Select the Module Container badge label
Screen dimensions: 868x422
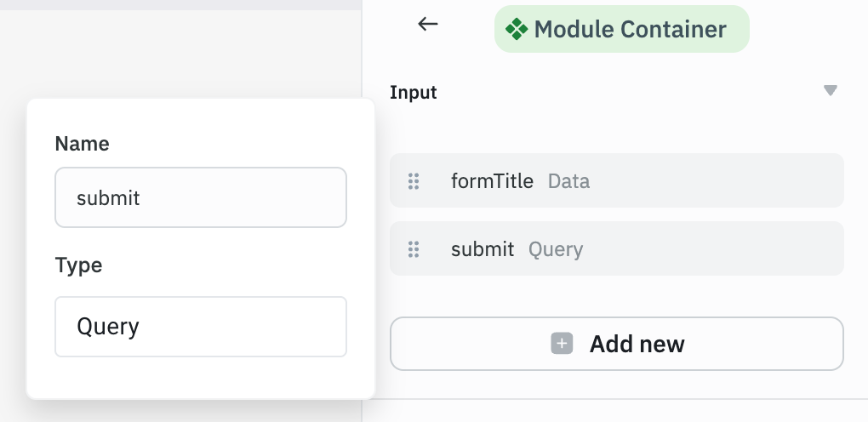tap(630, 30)
